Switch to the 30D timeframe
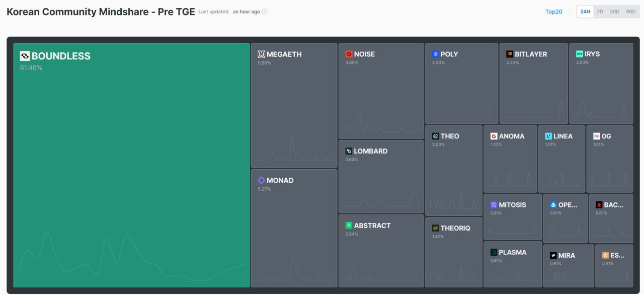Viewport: 644px width, 295px height. pos(614,12)
